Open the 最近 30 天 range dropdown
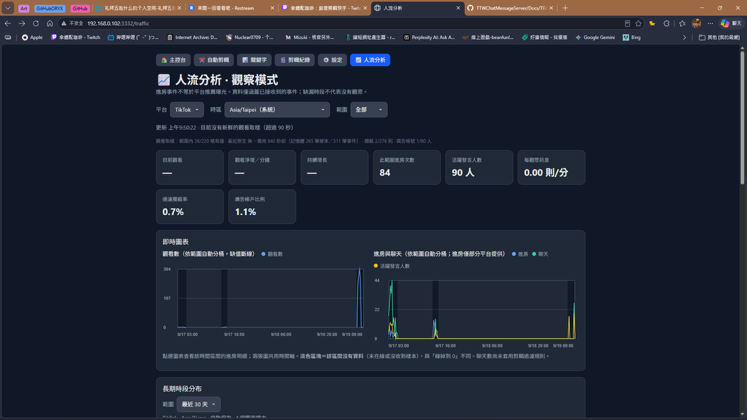The height and width of the screenshot is (420, 747). pos(198,404)
